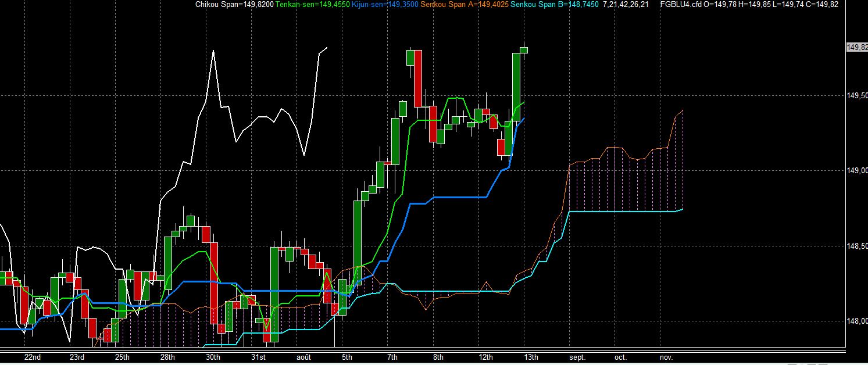Viewport: 868px width, 365px height.
Task: Click the oct. date axis label
Action: click(621, 357)
